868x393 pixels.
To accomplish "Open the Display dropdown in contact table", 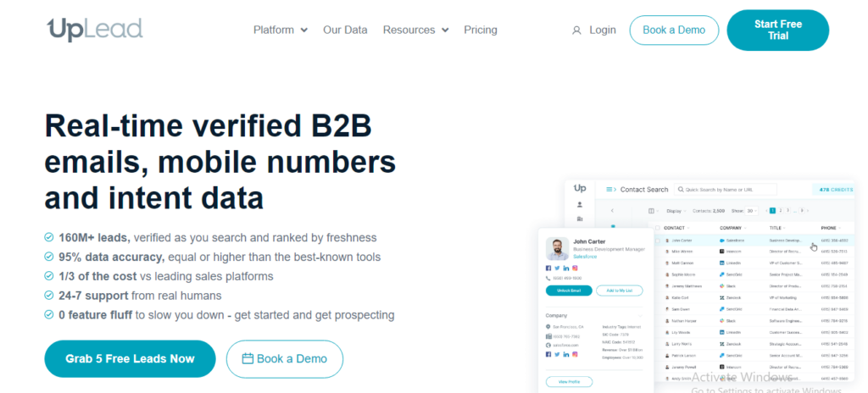I will pos(676,210).
